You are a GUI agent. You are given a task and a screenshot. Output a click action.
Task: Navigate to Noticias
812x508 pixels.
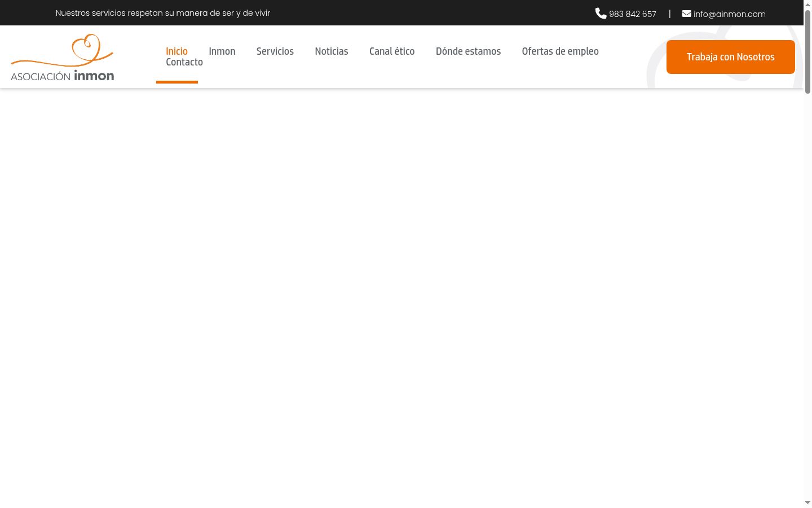(332, 51)
